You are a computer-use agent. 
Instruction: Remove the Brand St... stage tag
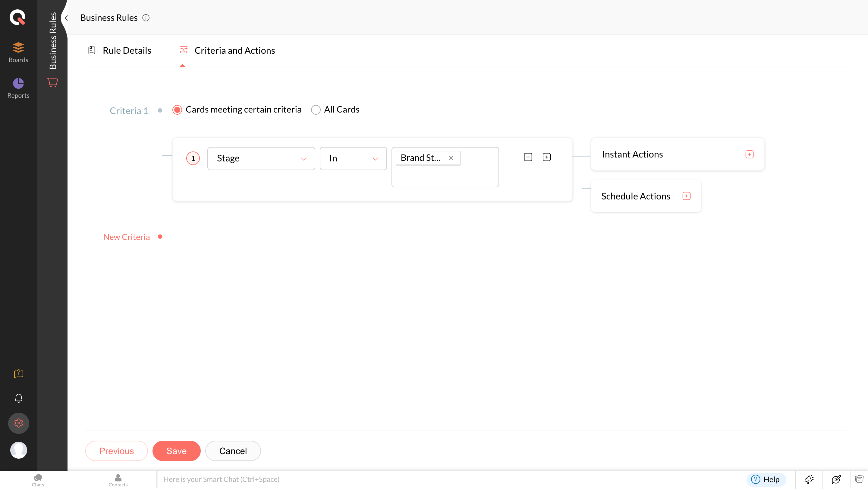pyautogui.click(x=451, y=158)
